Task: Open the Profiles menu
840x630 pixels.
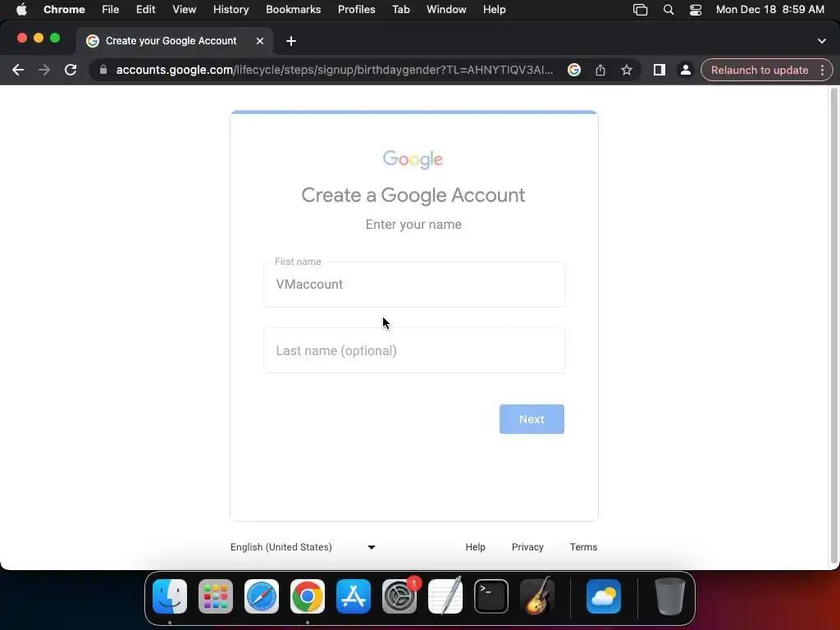Action: point(356,10)
